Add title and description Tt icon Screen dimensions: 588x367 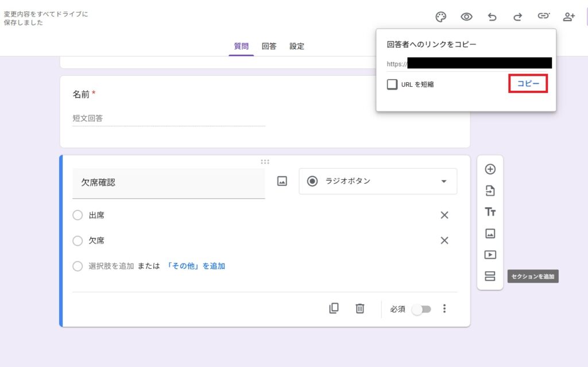click(490, 212)
